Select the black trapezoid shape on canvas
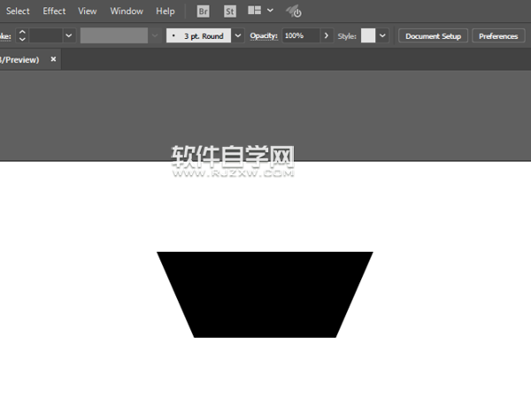This screenshot has width=531, height=420. [265, 294]
